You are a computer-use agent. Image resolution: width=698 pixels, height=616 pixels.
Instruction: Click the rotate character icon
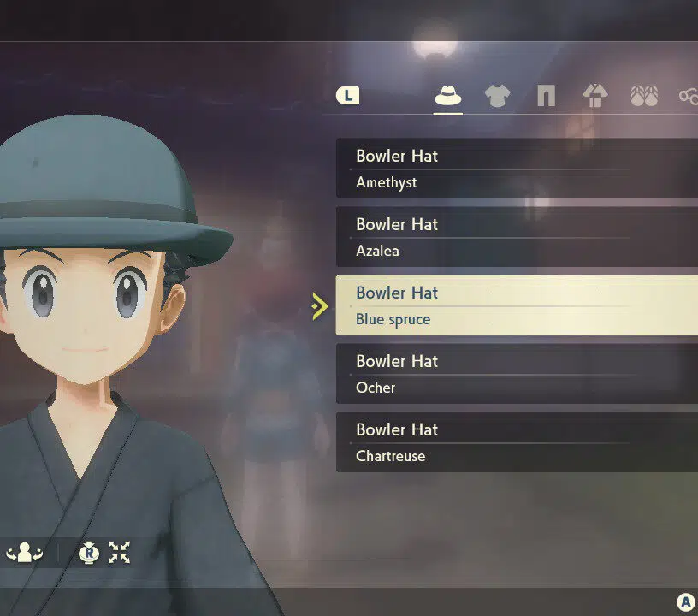coord(24,554)
